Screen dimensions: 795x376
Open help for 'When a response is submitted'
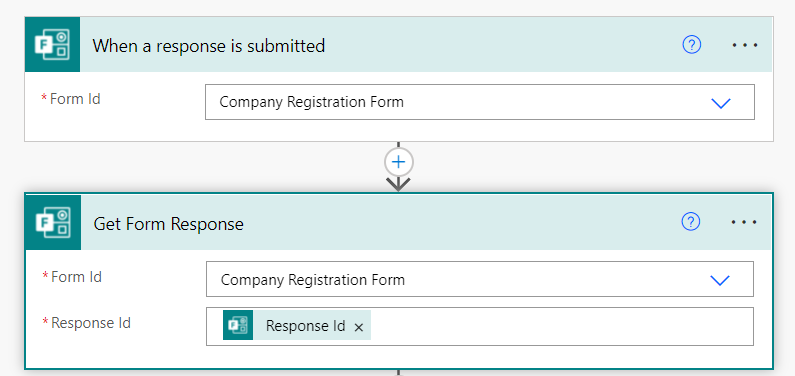click(692, 45)
